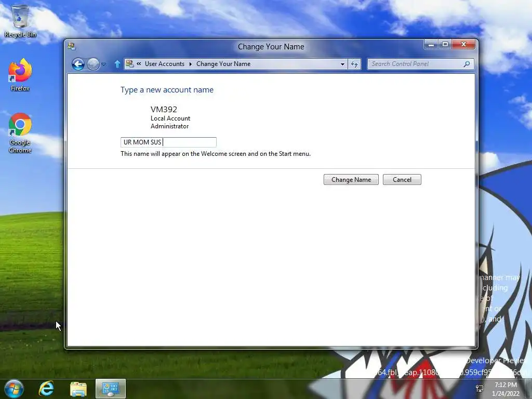Click the network tray icon
The height and width of the screenshot is (399, 532).
click(x=480, y=389)
